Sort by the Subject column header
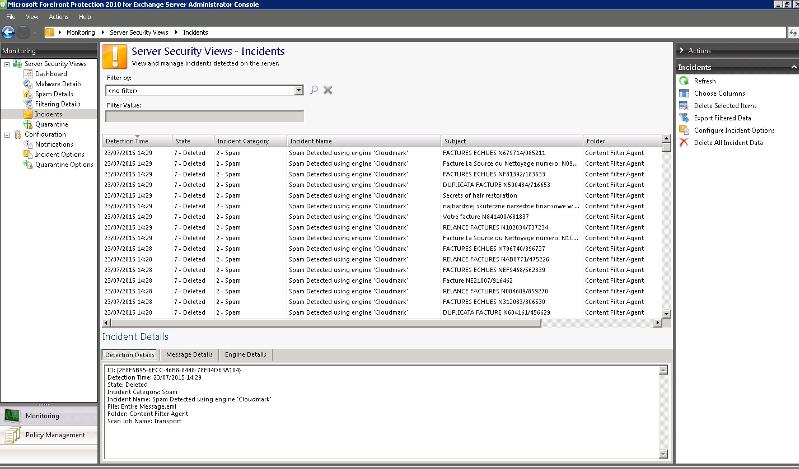Image resolution: width=799 pixels, height=469 pixels. click(512, 141)
